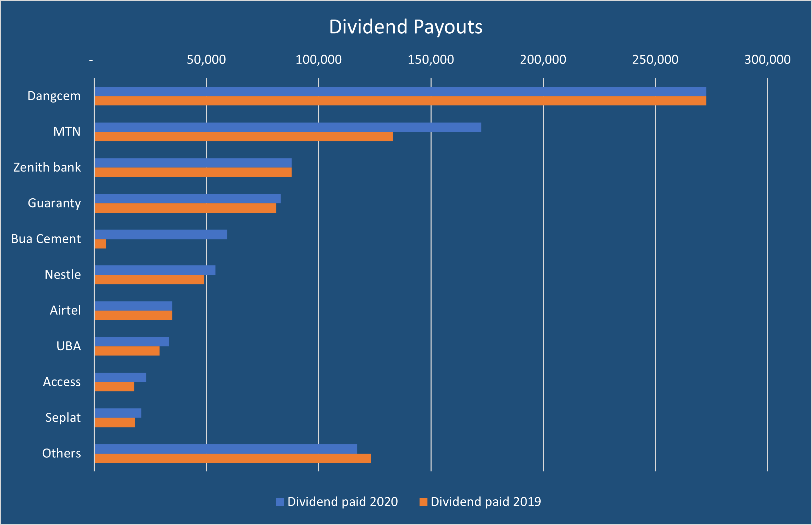
Task: Click the Dangcem blue 2020 bar
Action: (x=400, y=91)
